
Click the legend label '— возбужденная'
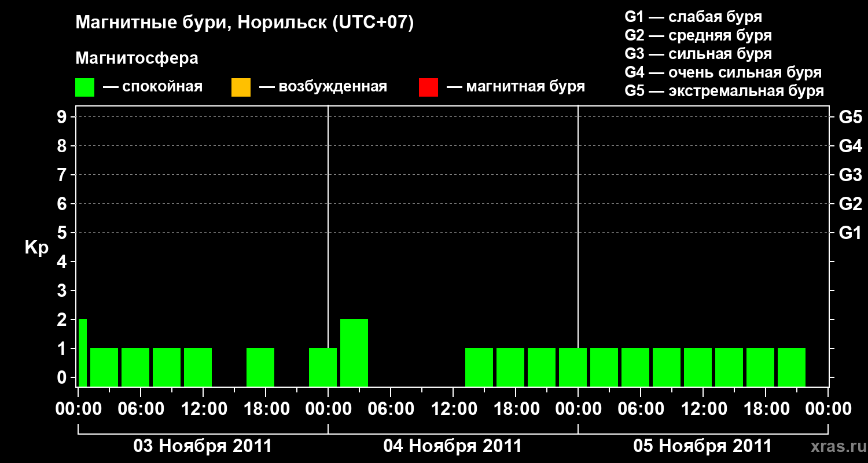click(x=323, y=87)
